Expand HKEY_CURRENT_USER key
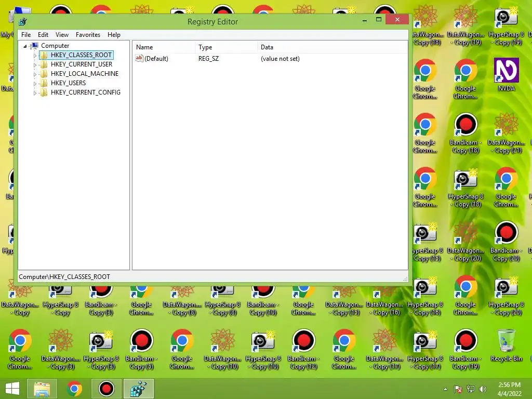 pos(35,65)
